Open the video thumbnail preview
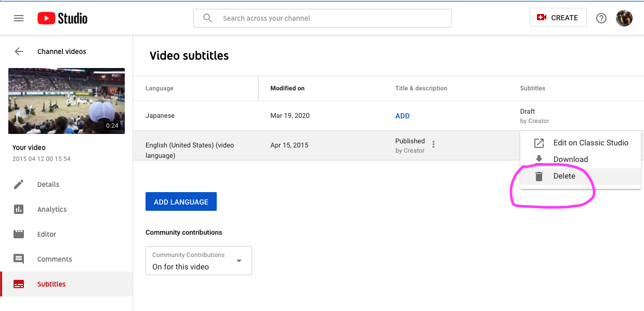The width and height of the screenshot is (644, 311). click(67, 101)
